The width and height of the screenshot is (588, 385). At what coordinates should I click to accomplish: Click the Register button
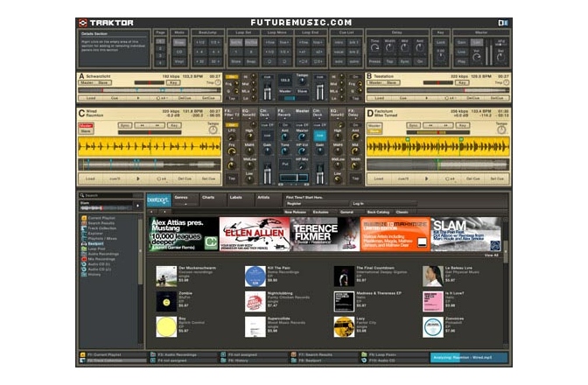point(317,204)
